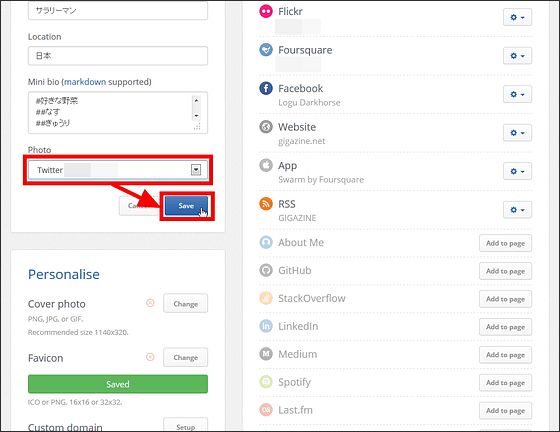Remove the favicon with the circled x
This screenshot has height=432, width=560.
coord(150,357)
